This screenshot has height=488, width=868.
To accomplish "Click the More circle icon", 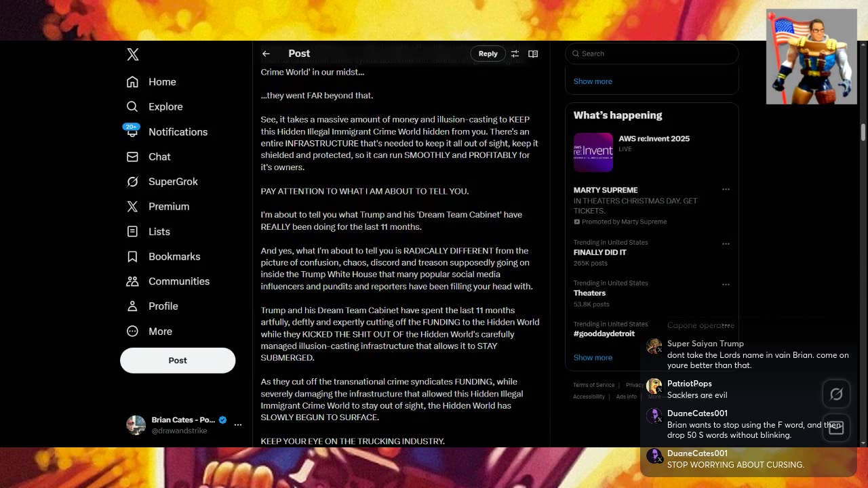I will tap(132, 331).
